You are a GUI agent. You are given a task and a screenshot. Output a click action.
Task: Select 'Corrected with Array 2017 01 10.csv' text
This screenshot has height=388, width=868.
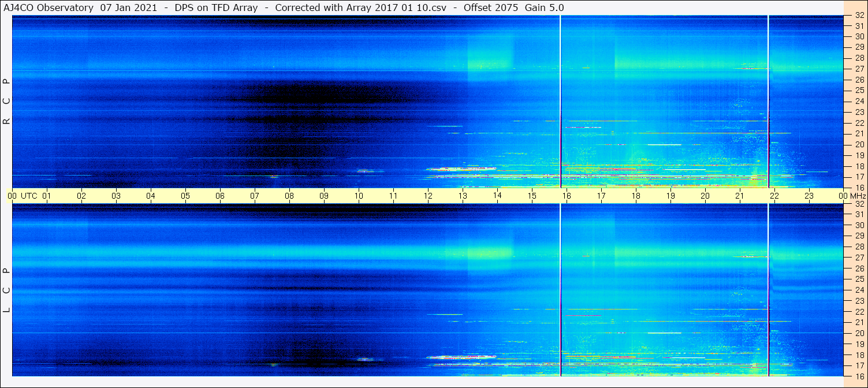[360, 8]
